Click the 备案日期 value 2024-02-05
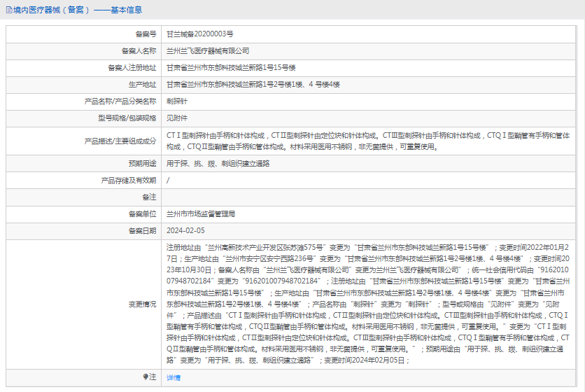Viewport: 585px width, 392px height. (185, 231)
